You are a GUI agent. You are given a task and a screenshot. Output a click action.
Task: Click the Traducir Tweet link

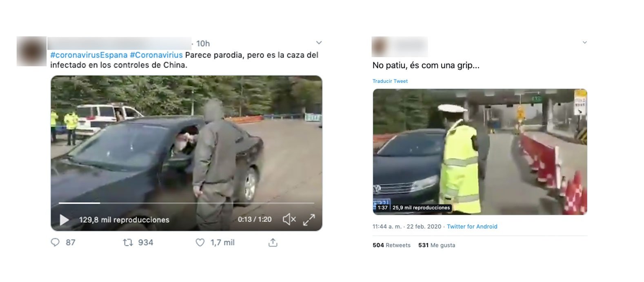[390, 81]
